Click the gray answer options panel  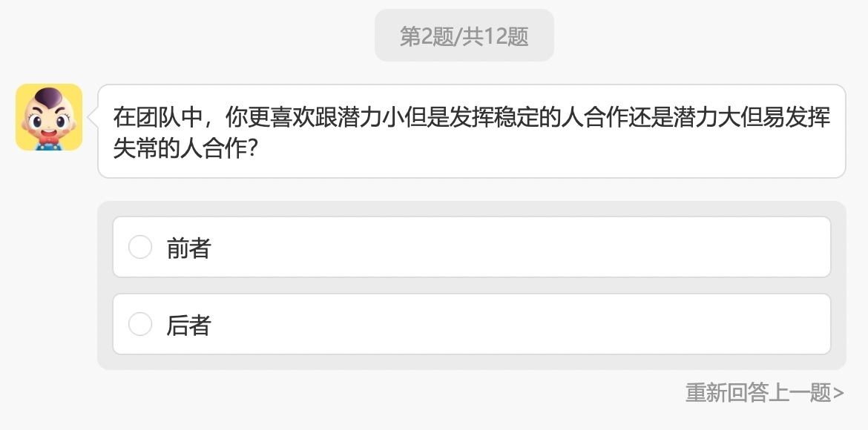pos(472,285)
